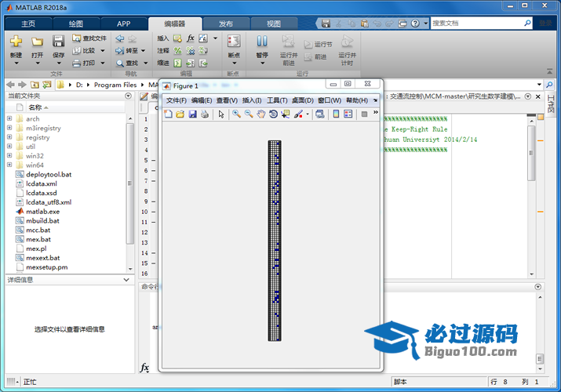Save the figure with the floppy disk icon

point(192,114)
